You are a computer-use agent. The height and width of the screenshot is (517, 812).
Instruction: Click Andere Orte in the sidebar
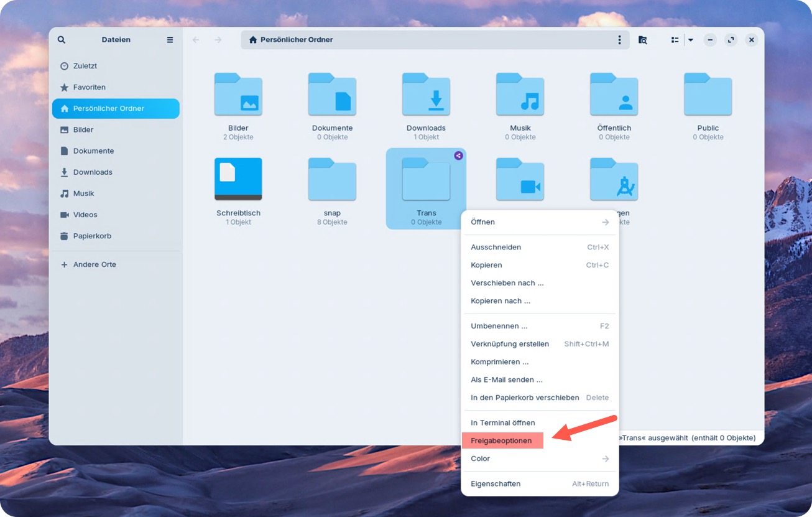93,264
